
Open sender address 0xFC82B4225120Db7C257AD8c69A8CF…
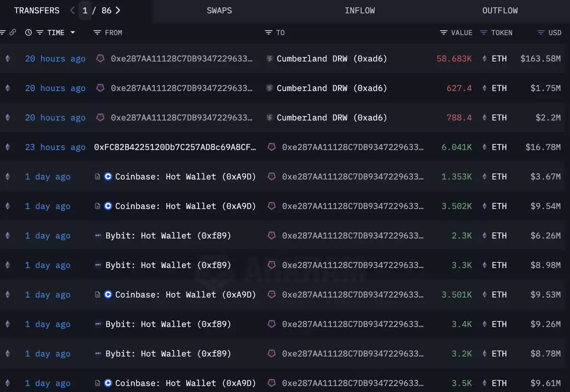click(x=175, y=147)
